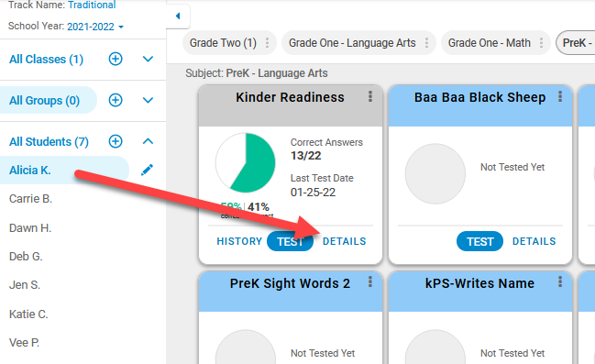Start TEST for Baa Baa Black Sheep
Viewport: 595px width, 364px height.
(x=479, y=241)
